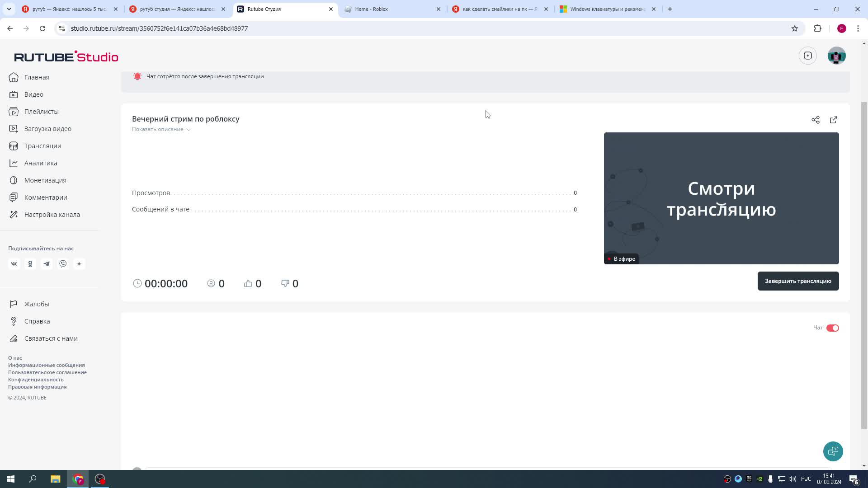Open the OBS Studio icon in taskbar
The image size is (868, 488).
[x=99, y=479]
